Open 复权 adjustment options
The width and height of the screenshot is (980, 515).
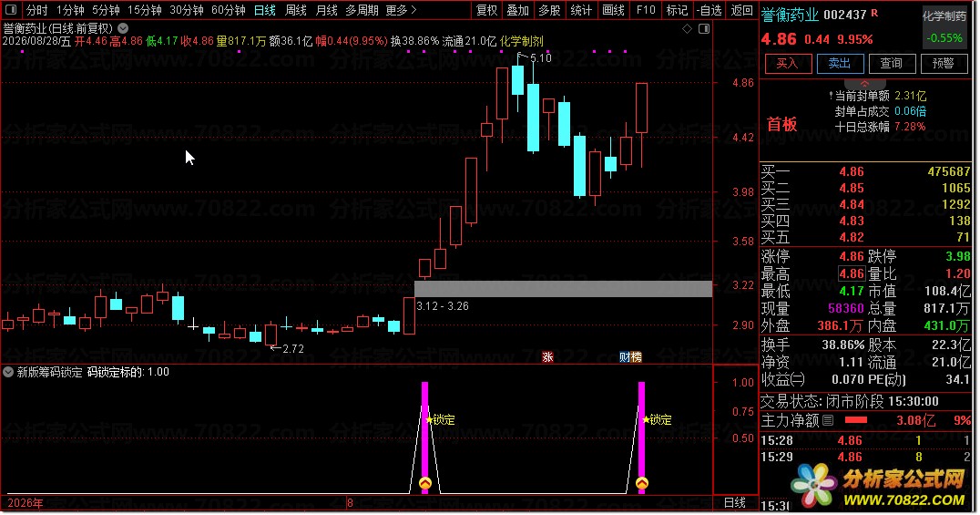click(x=486, y=10)
